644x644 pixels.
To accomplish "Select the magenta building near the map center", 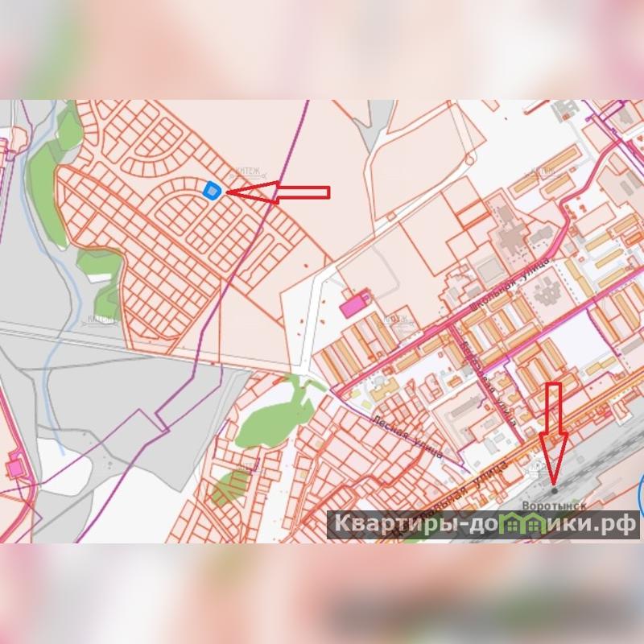I will pyautogui.click(x=355, y=304).
